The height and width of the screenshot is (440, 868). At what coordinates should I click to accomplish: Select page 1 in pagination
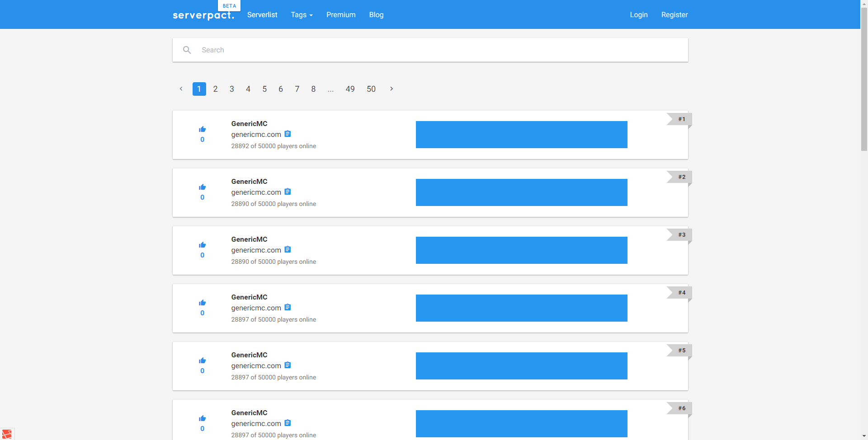pos(199,89)
